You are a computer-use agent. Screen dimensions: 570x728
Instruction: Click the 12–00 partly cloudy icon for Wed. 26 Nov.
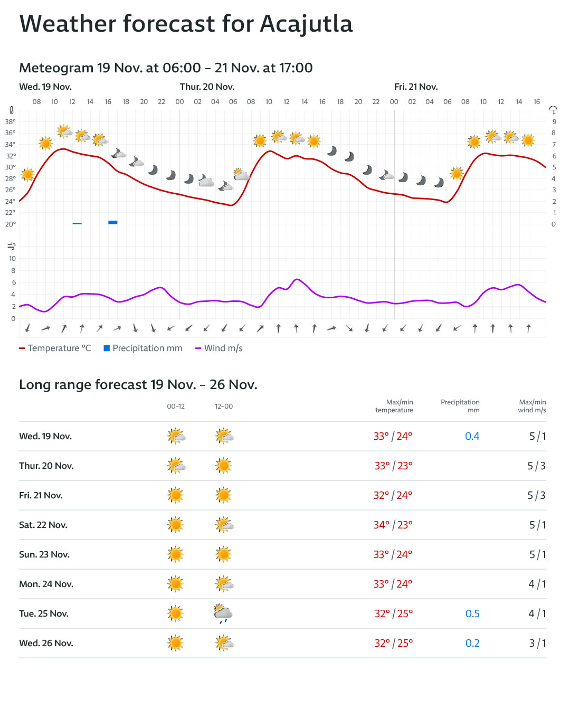225,643
